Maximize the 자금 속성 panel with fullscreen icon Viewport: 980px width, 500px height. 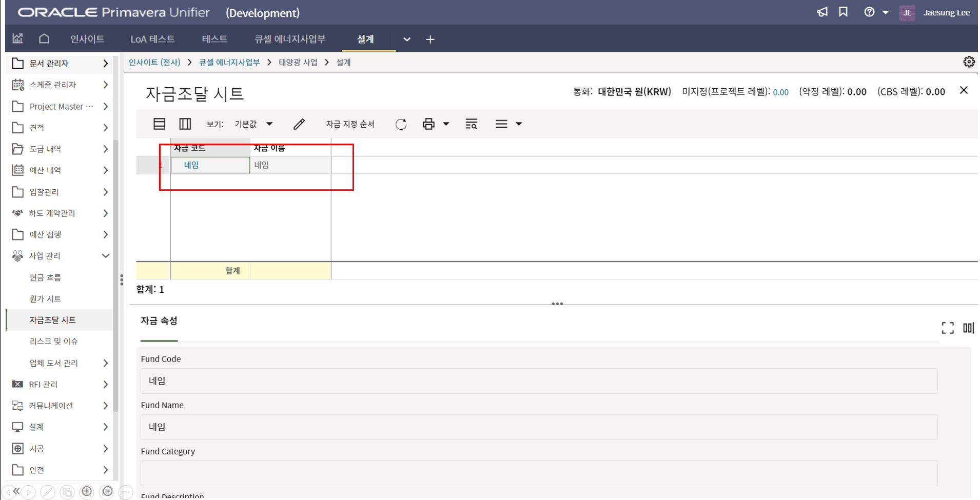pyautogui.click(x=947, y=328)
